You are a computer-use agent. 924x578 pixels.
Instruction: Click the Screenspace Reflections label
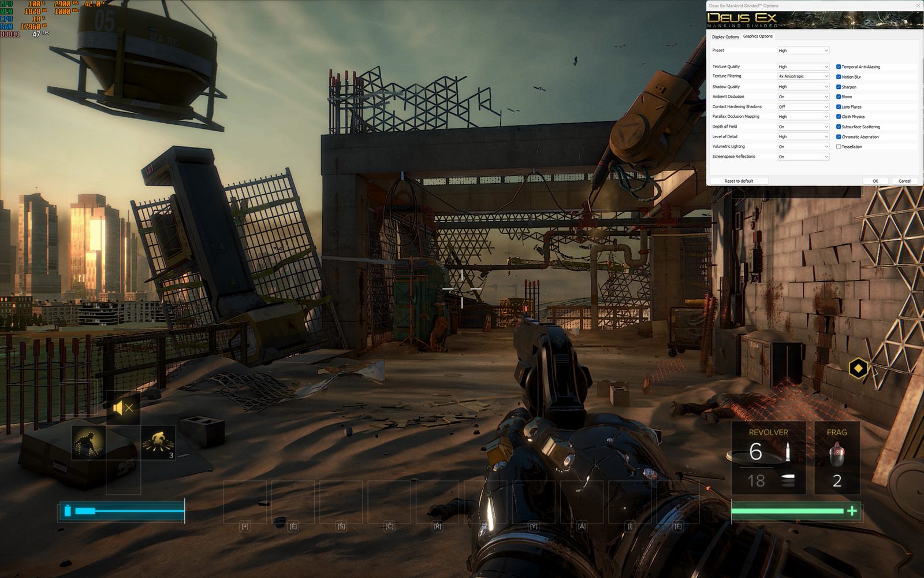733,157
